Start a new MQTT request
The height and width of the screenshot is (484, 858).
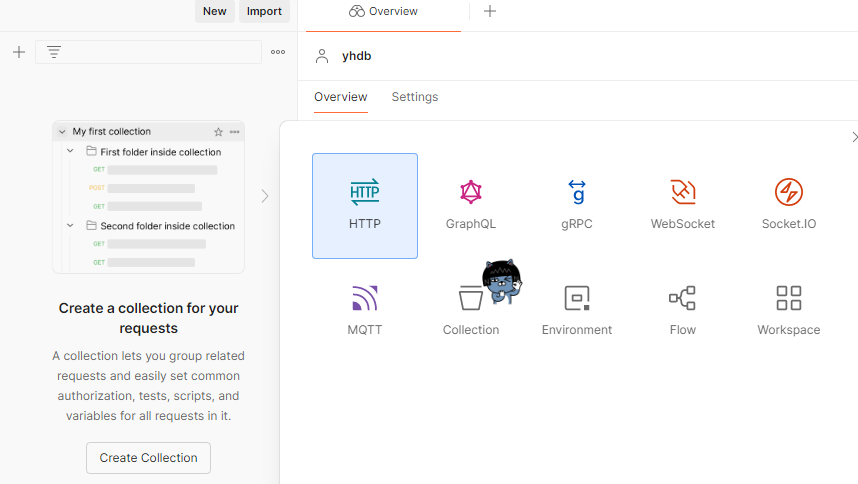[x=364, y=311]
